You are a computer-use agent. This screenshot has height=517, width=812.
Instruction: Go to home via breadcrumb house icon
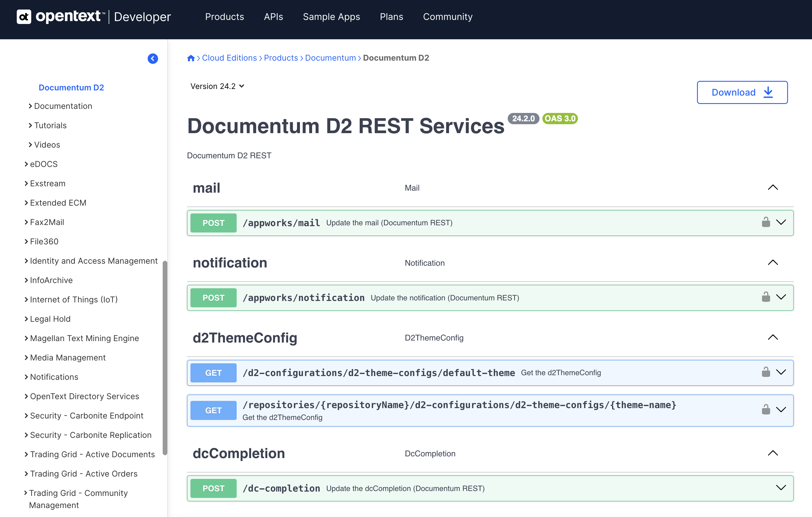(191, 58)
